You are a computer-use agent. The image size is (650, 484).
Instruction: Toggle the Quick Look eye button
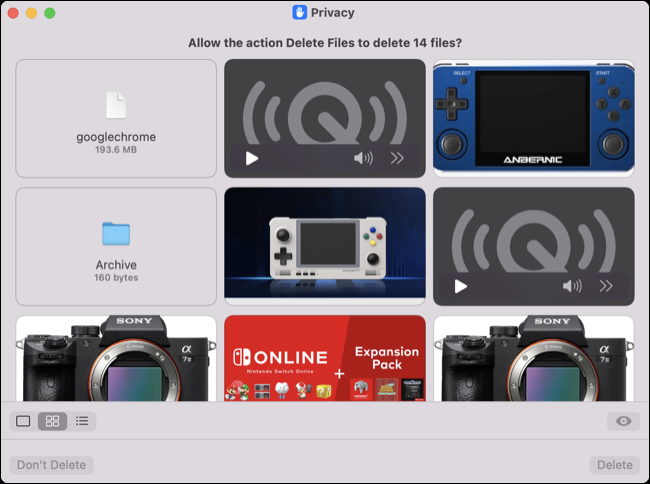[x=623, y=421]
